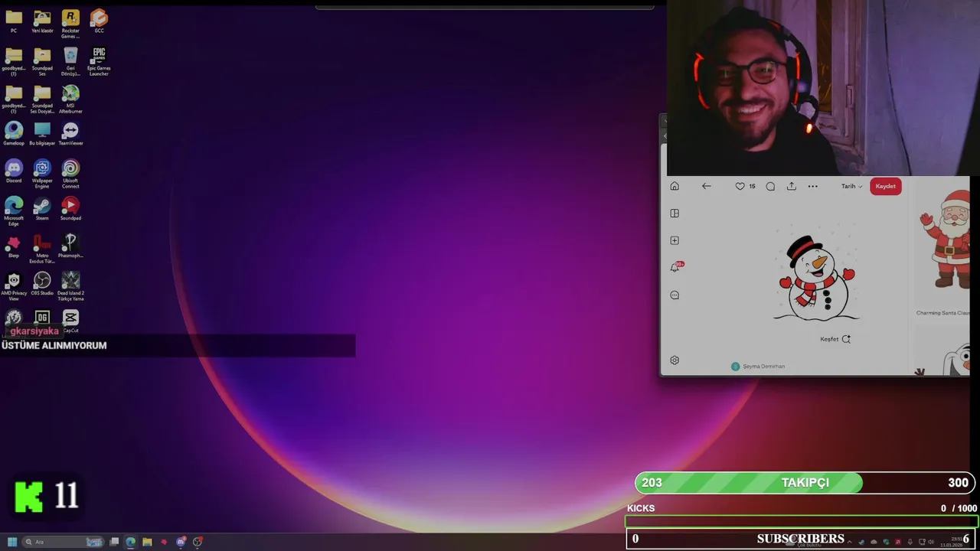Open Discord desktop shortcut
The image size is (980, 551).
14,171
